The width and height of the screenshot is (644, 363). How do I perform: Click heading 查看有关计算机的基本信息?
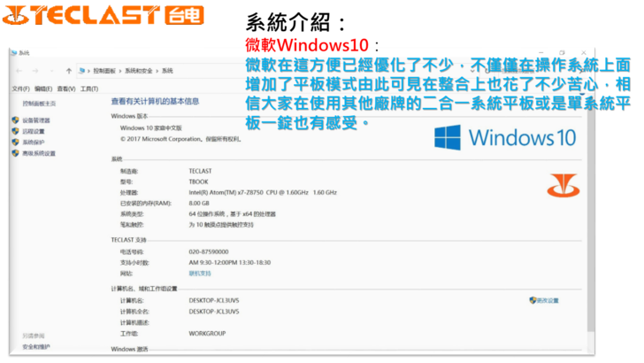[x=156, y=101]
